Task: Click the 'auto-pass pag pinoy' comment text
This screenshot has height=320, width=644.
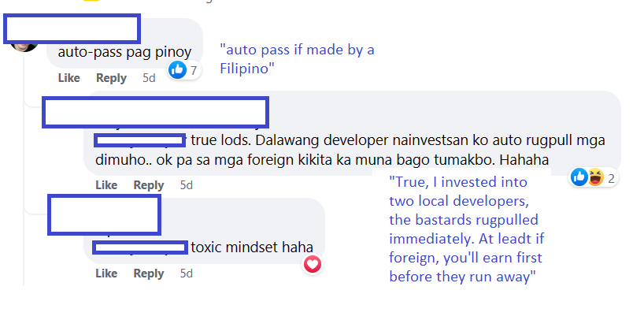Action: 125,52
